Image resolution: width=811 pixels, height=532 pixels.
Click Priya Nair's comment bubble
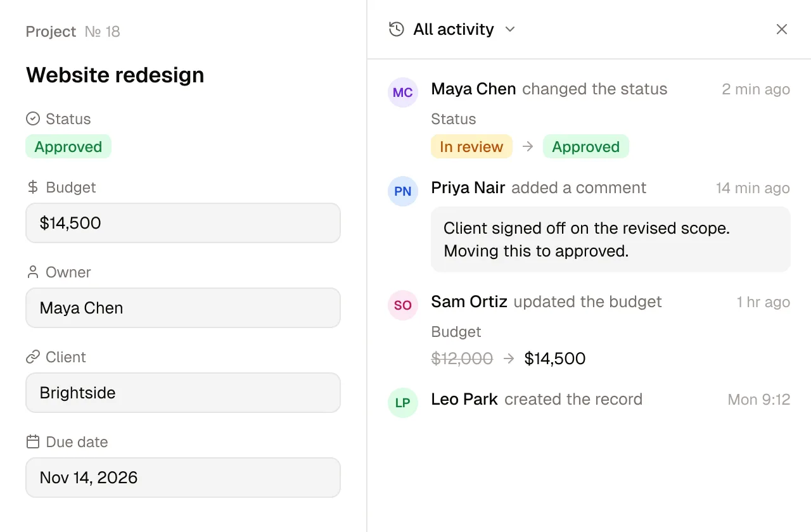pos(611,239)
